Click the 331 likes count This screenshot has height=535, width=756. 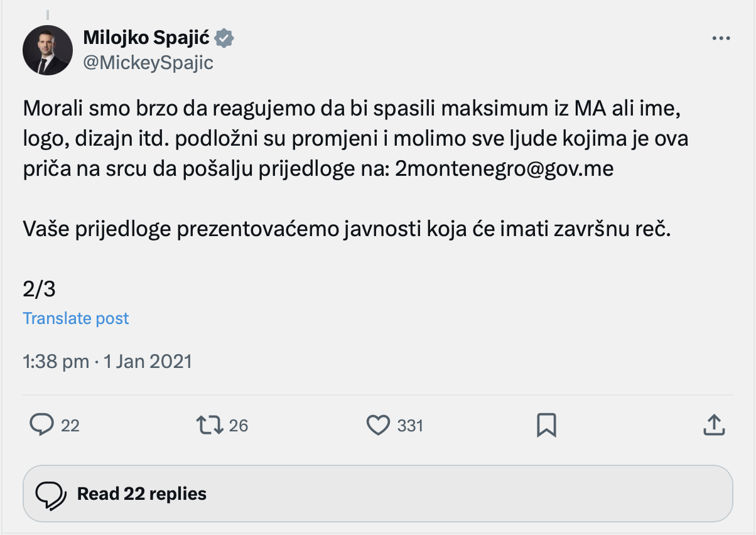tap(410, 426)
